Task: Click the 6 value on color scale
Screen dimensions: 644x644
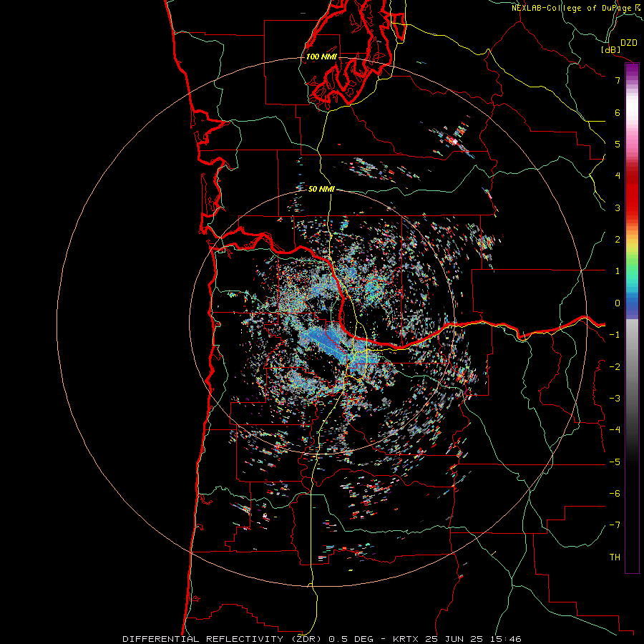Action: (x=618, y=112)
